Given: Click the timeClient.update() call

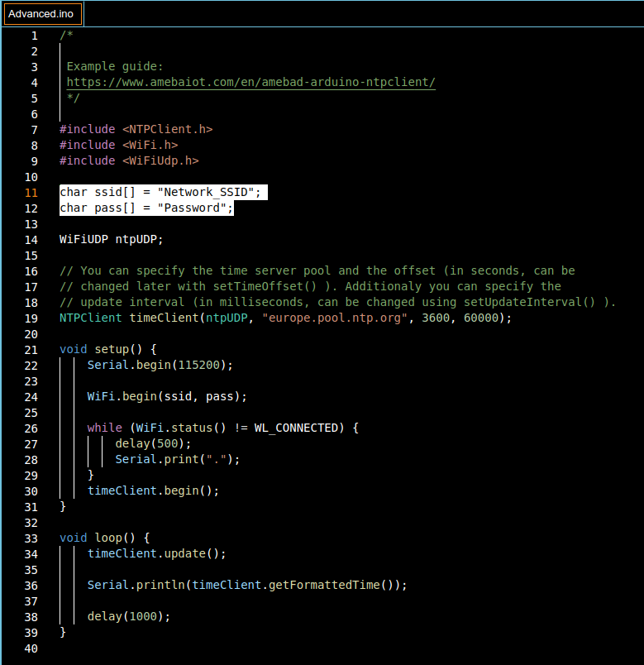Looking at the screenshot, I should click(156, 554).
